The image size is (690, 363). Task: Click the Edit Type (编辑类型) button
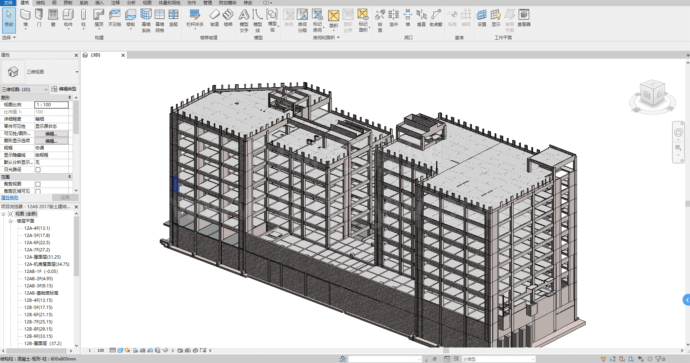pos(64,89)
